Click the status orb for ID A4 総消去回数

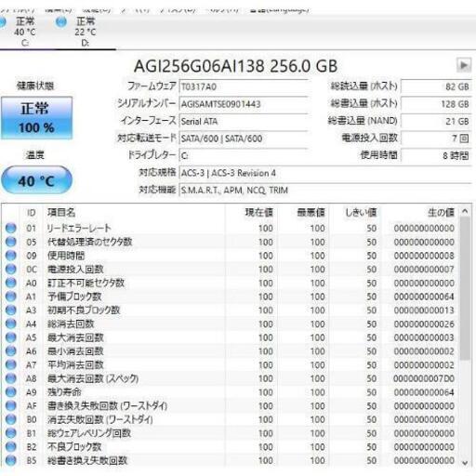pyautogui.click(x=11, y=324)
